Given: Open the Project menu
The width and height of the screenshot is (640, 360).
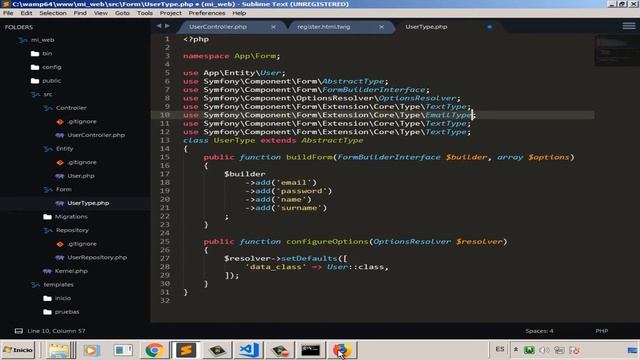Looking at the screenshot, I should pos(171,13).
